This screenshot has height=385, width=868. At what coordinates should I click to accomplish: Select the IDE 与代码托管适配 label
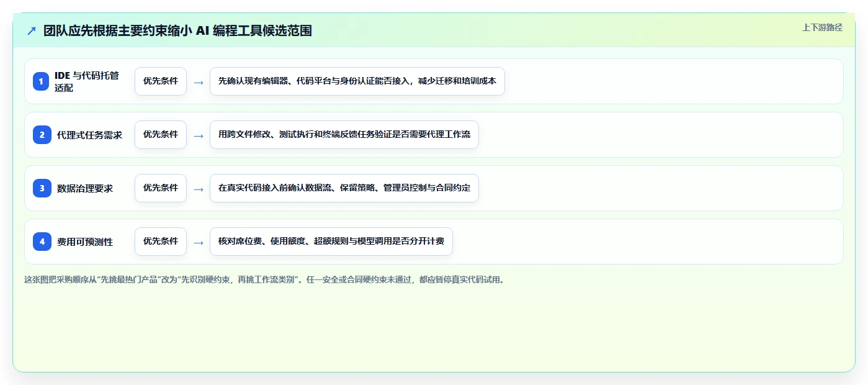coord(87,81)
